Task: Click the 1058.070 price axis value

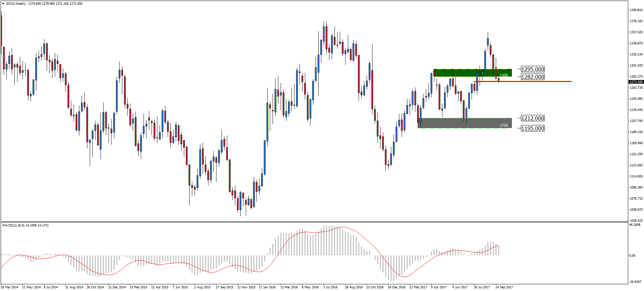Action: (x=636, y=210)
